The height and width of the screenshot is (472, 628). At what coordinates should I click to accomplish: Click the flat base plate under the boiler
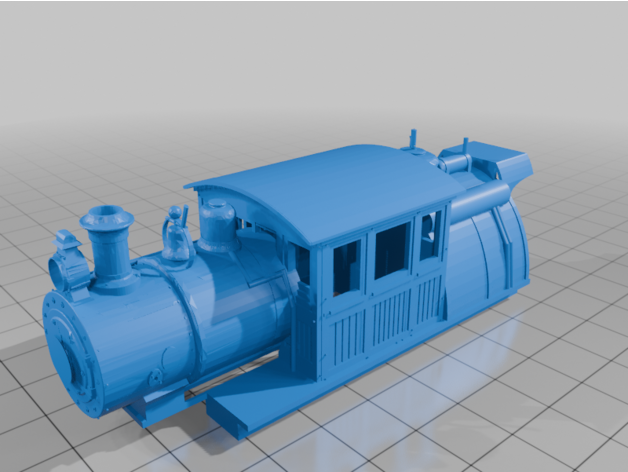click(250, 408)
